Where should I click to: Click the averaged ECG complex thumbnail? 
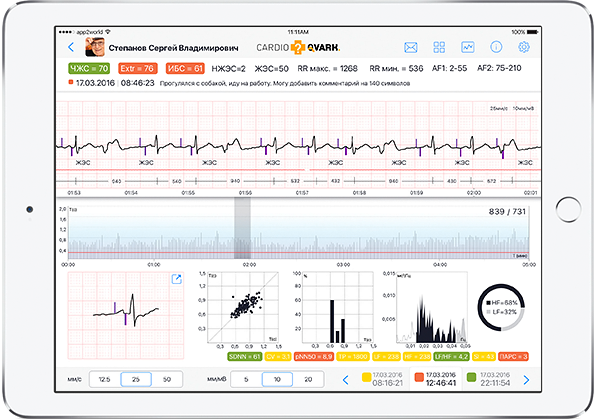pos(126,316)
